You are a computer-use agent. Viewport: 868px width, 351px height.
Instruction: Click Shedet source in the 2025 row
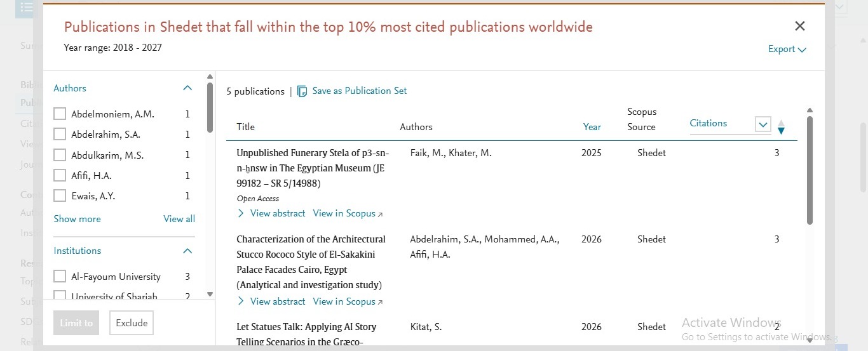pyautogui.click(x=652, y=153)
